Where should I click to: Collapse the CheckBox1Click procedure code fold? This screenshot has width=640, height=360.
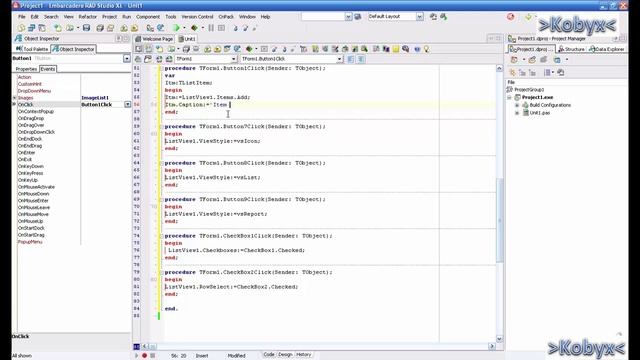[x=162, y=236]
